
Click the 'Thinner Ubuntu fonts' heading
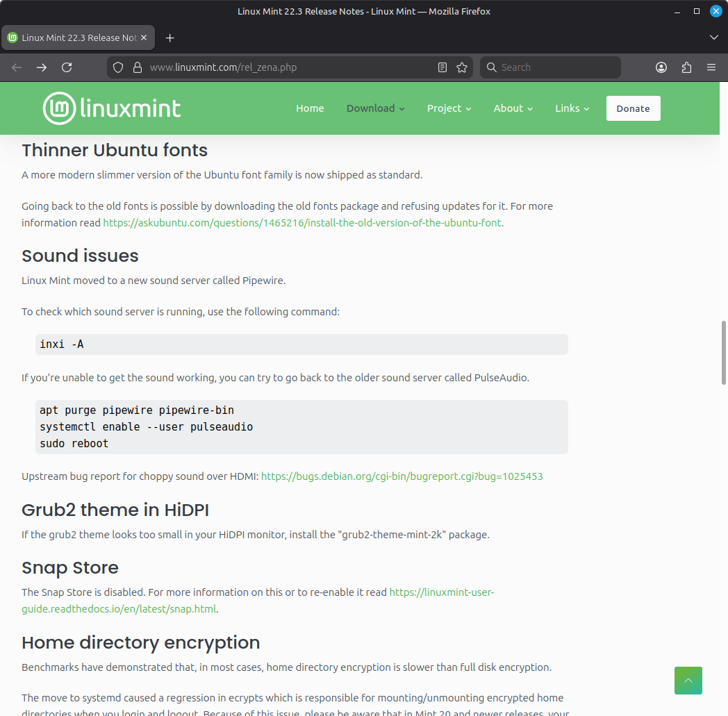pyautogui.click(x=114, y=150)
